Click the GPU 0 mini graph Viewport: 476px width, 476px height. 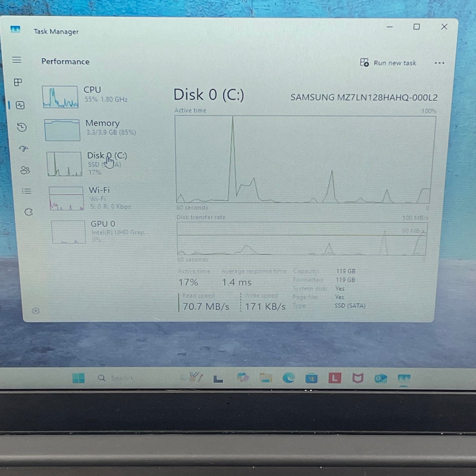[69, 232]
